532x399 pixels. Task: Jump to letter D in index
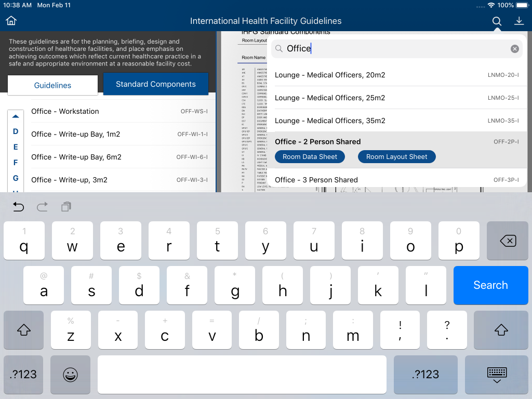16,131
